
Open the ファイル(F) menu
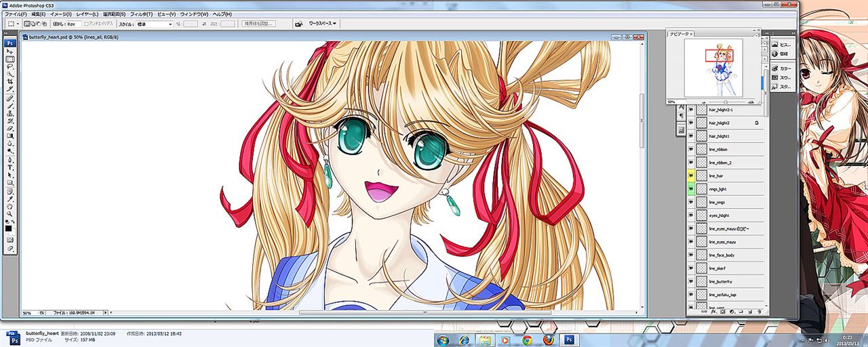click(16, 14)
